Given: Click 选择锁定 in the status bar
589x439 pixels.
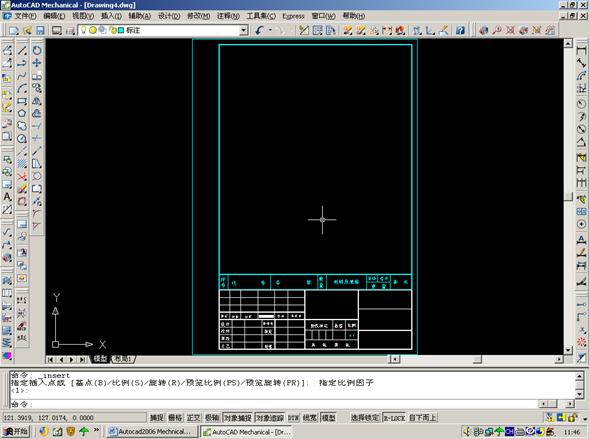Looking at the screenshot, I should pyautogui.click(x=365, y=418).
